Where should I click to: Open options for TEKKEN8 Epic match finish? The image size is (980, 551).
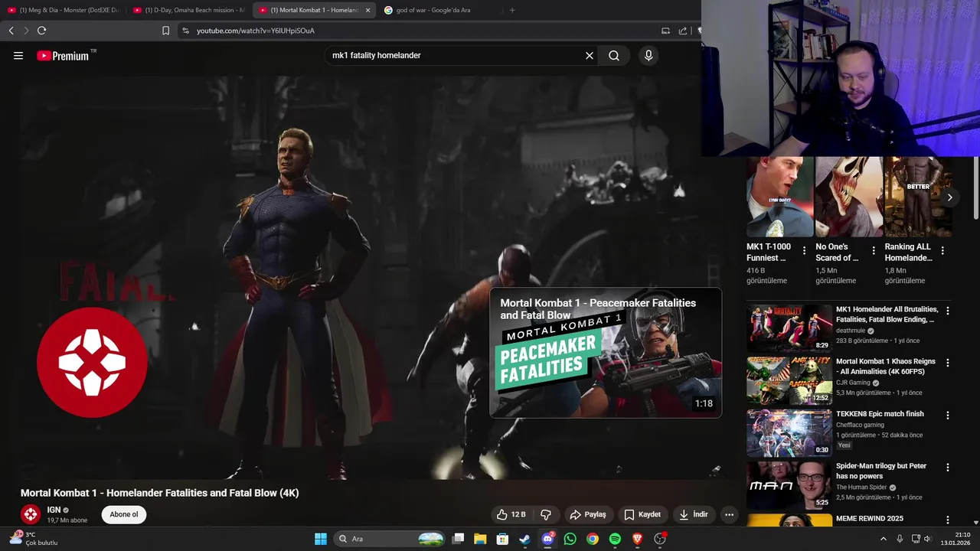point(948,415)
